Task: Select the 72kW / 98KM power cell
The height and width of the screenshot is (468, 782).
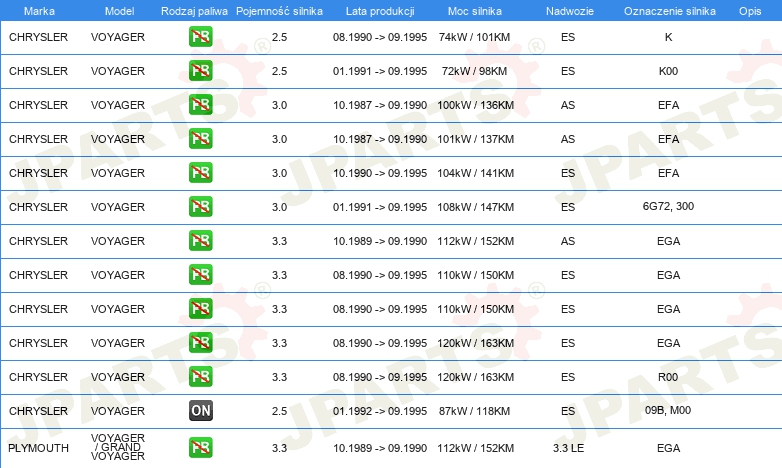Action: [x=474, y=71]
